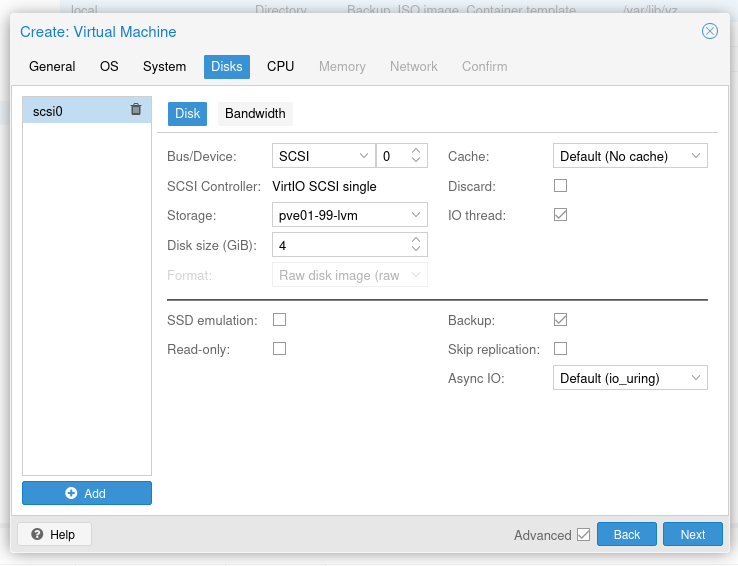
Task: Toggle the Backup checkbox
Action: 560,319
